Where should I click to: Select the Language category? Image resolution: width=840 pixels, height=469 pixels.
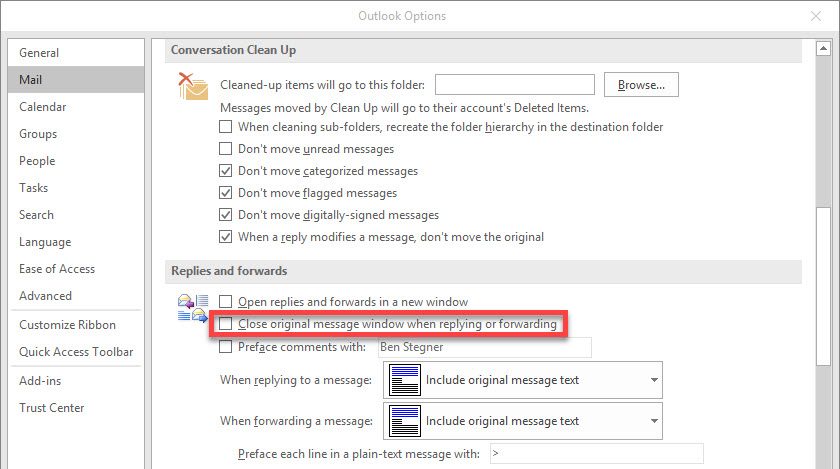pos(76,242)
